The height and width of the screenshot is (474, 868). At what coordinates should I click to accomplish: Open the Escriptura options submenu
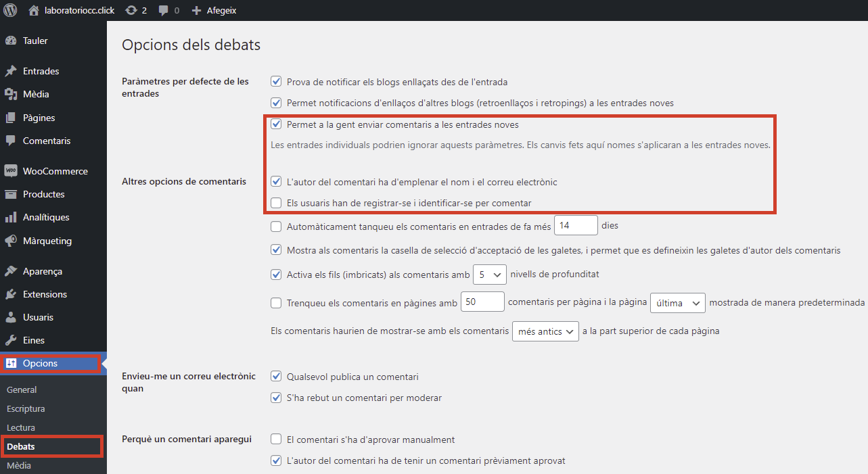[x=26, y=408]
